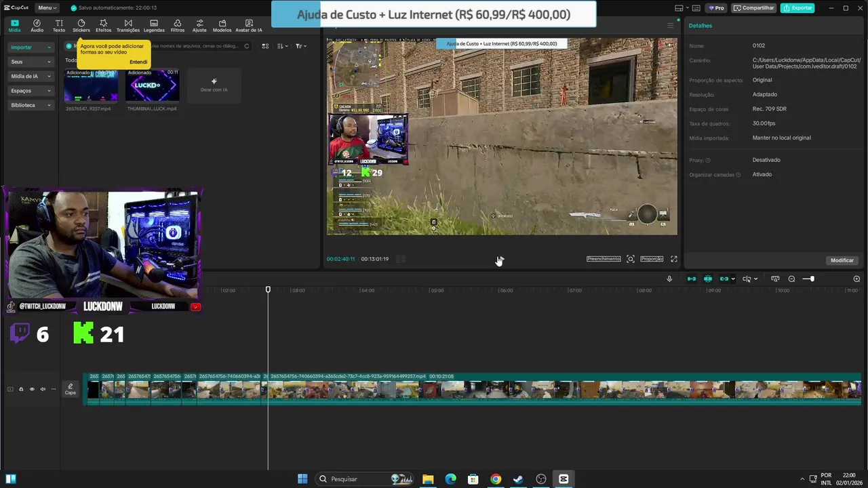The image size is (868, 488).
Task: Click the Organizar camadas info icon
Action: (x=738, y=175)
